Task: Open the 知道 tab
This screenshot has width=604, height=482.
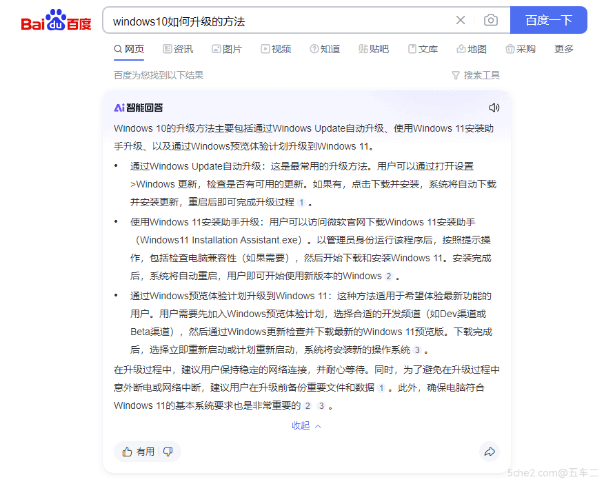Action: point(325,49)
